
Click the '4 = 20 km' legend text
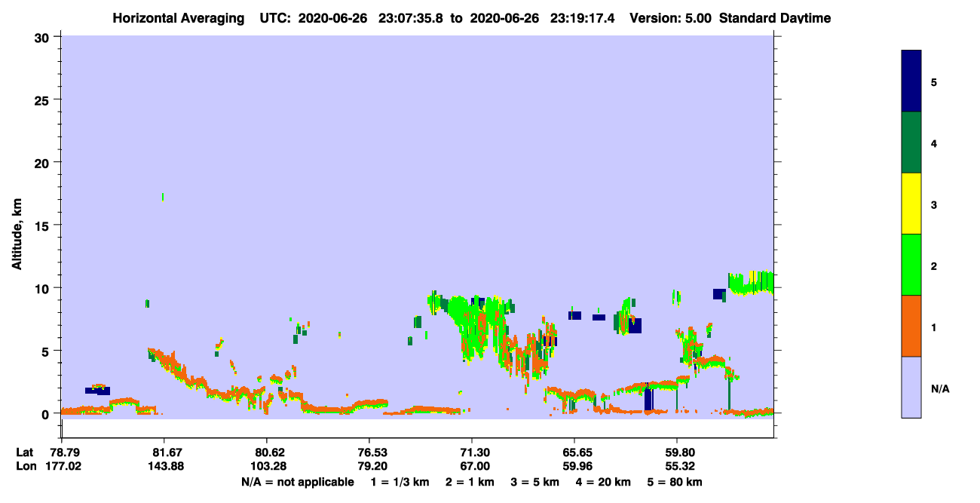603,482
